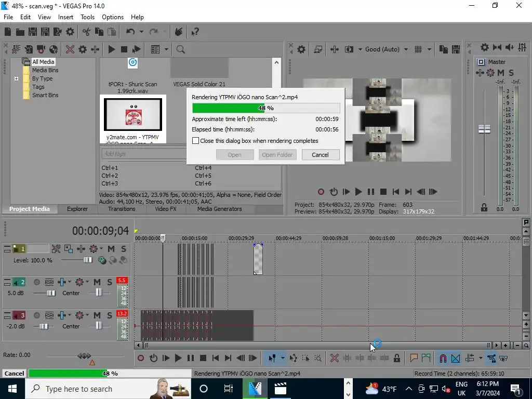This screenshot has width=532, height=399.
Task: Open project Properties gear in main toolbar
Action: tap(70, 32)
